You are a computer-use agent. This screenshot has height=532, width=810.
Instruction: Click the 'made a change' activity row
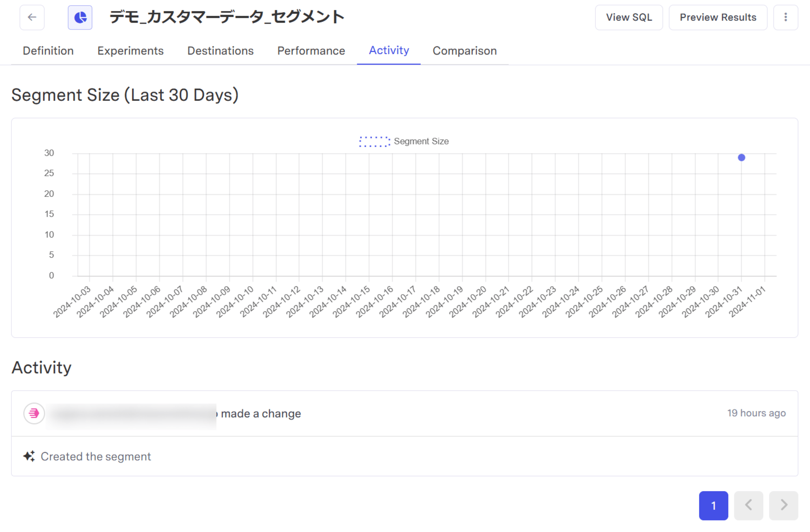point(405,413)
